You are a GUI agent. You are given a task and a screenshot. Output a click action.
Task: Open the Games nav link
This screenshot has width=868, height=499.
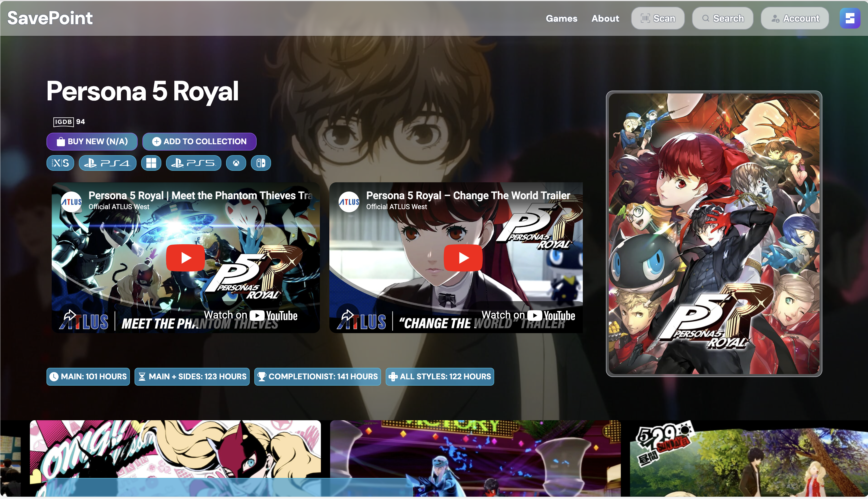(x=561, y=18)
